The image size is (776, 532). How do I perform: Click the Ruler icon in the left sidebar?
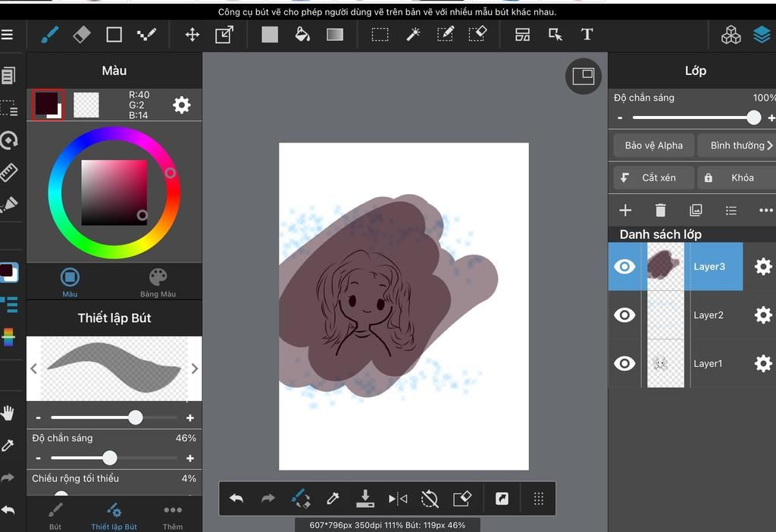[x=9, y=172]
